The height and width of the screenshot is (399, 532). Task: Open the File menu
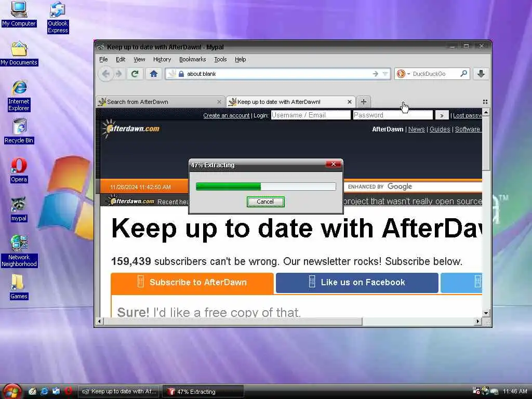point(103,59)
